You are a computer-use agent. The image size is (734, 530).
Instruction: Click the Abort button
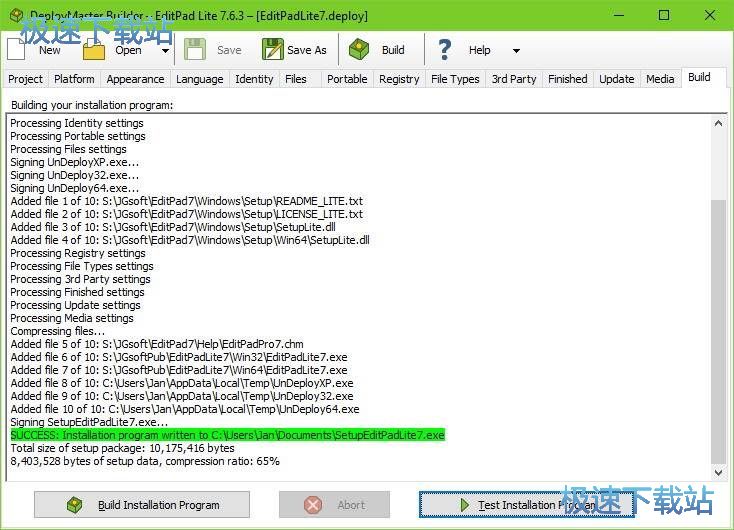coord(334,505)
